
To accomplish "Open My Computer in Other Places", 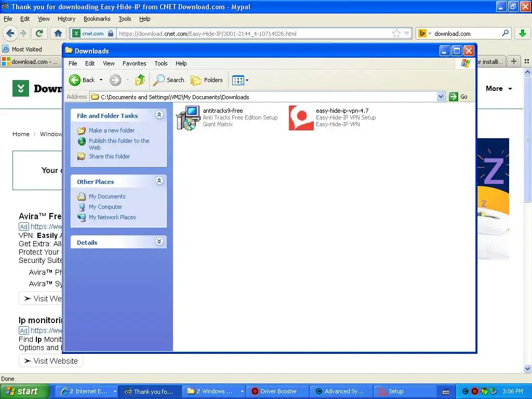I will 105,207.
